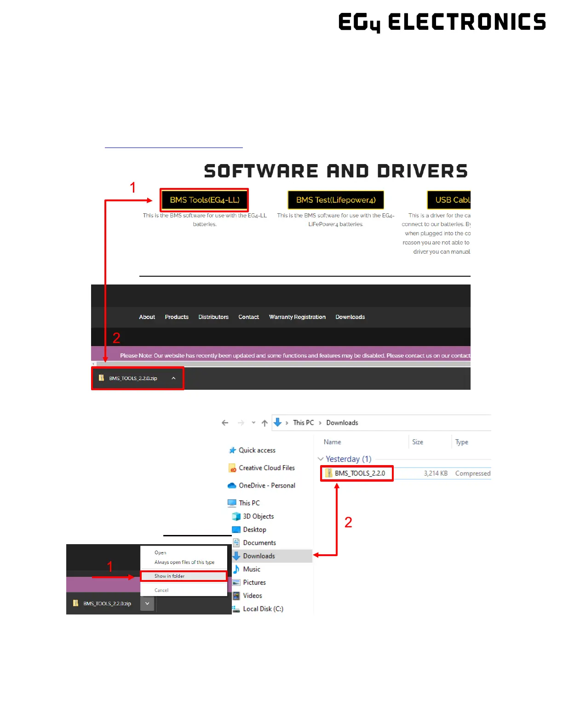This screenshot has height=728, width=563.
Task: Open Warranty Registration in website nav
Action: coord(297,317)
